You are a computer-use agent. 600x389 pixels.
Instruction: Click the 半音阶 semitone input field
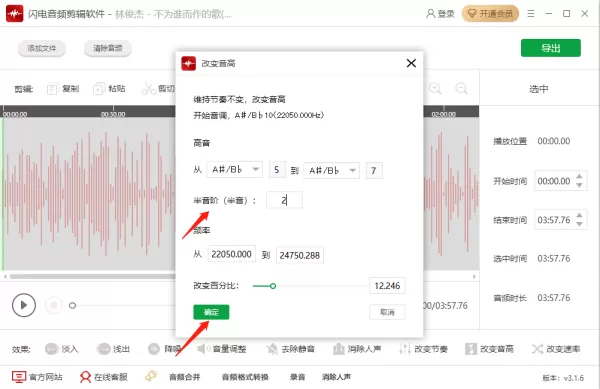(x=284, y=200)
